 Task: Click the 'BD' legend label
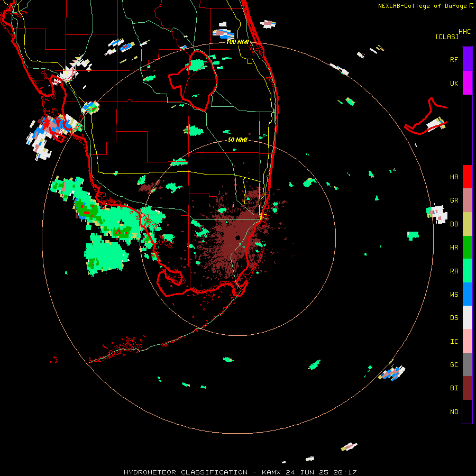(454, 224)
